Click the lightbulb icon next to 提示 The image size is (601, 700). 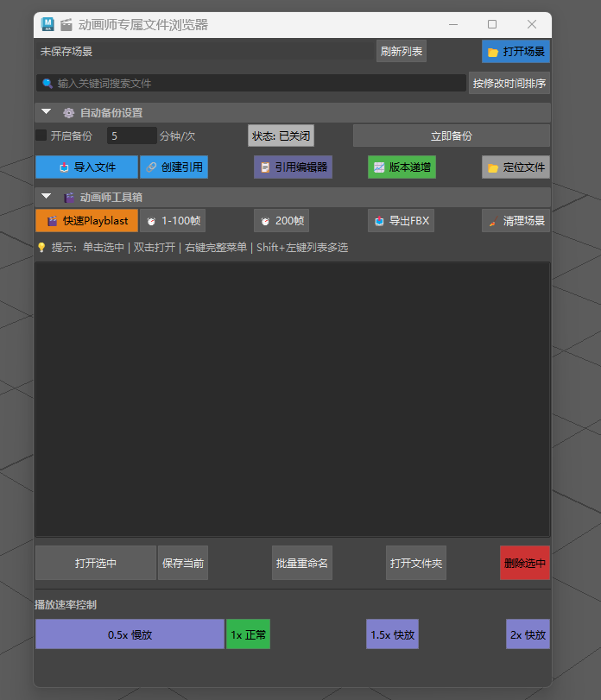(x=41, y=248)
